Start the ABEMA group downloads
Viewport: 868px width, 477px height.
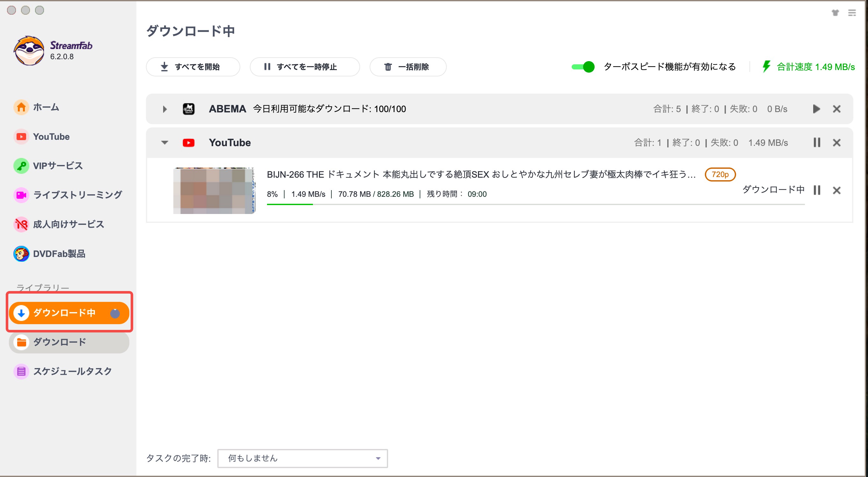point(816,109)
